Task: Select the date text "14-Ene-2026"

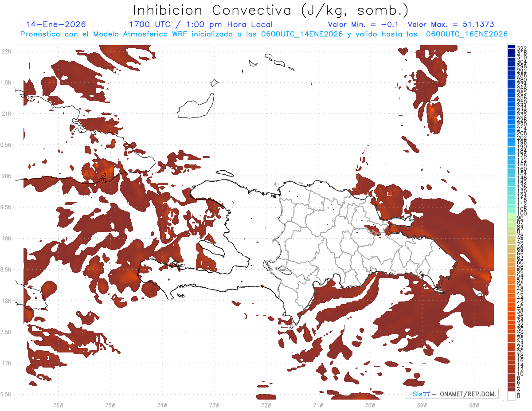Action: click(56, 24)
